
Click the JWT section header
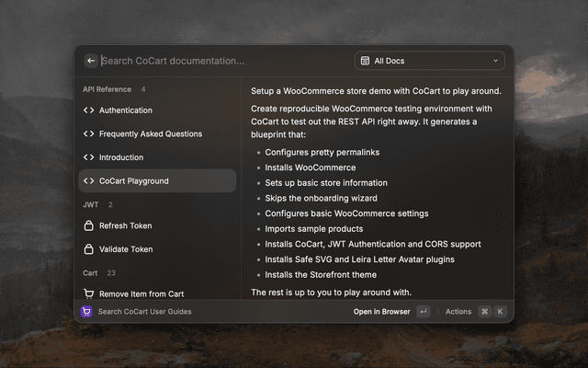coord(90,204)
